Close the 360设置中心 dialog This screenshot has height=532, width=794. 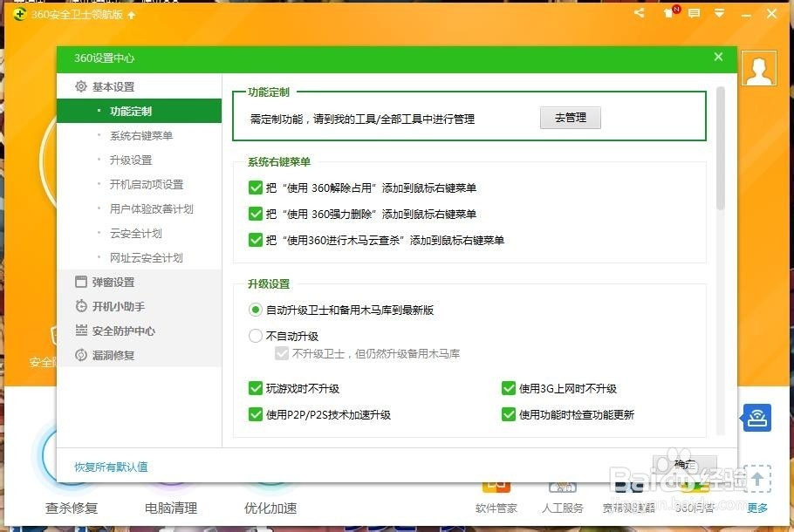click(718, 57)
